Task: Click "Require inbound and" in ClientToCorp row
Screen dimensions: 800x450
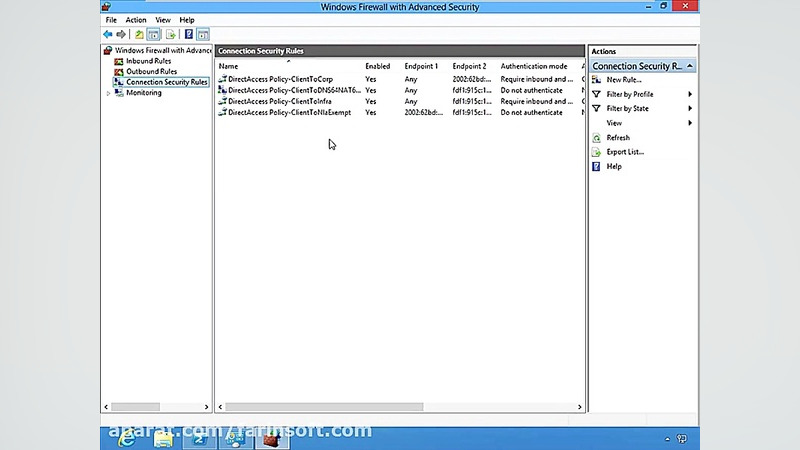Action: pyautogui.click(x=537, y=79)
